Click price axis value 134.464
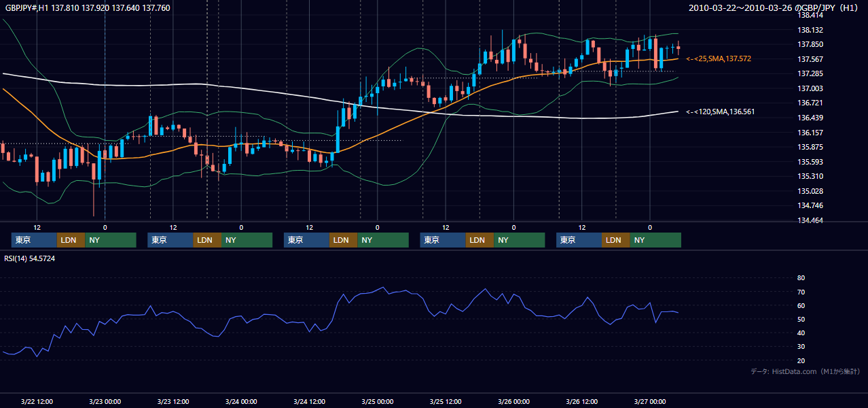Viewport: 868px width, 408px height. 810,220
